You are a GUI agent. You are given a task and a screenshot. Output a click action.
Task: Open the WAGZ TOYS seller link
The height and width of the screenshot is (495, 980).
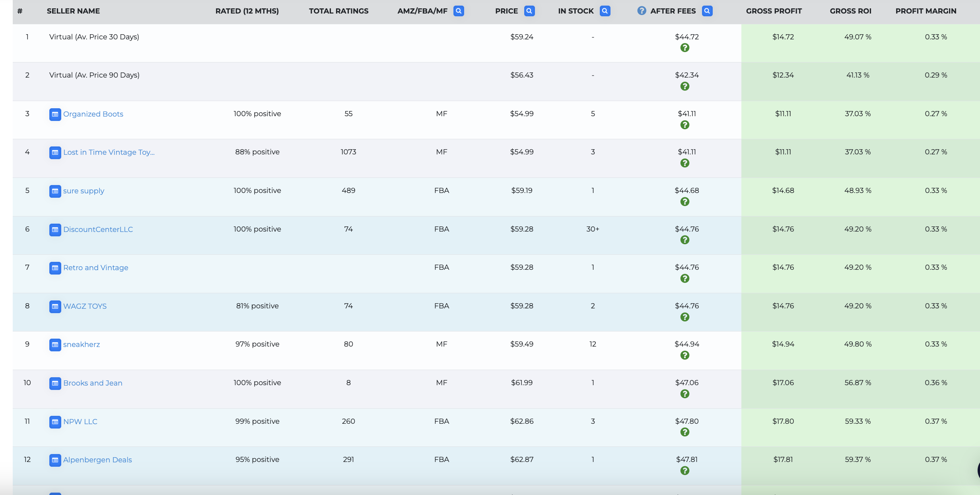click(85, 306)
